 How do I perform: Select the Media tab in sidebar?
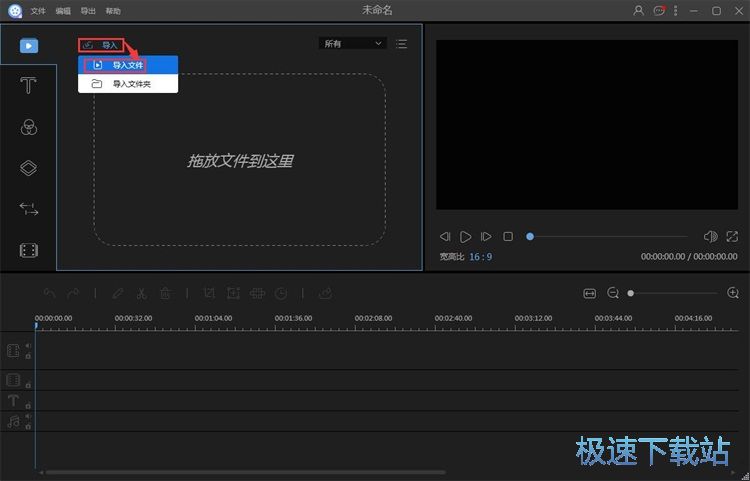28,45
